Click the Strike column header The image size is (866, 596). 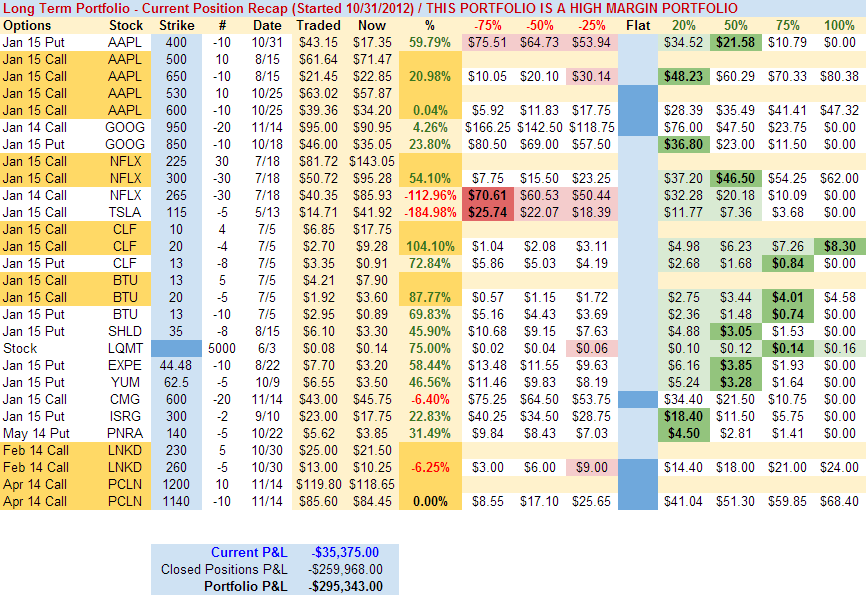(x=176, y=25)
